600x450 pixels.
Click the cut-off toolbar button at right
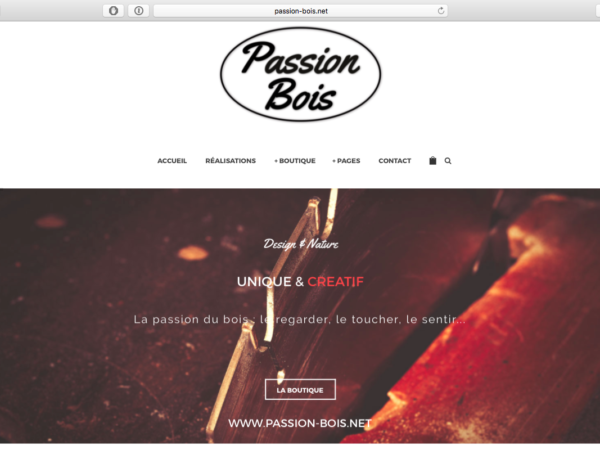[598, 11]
